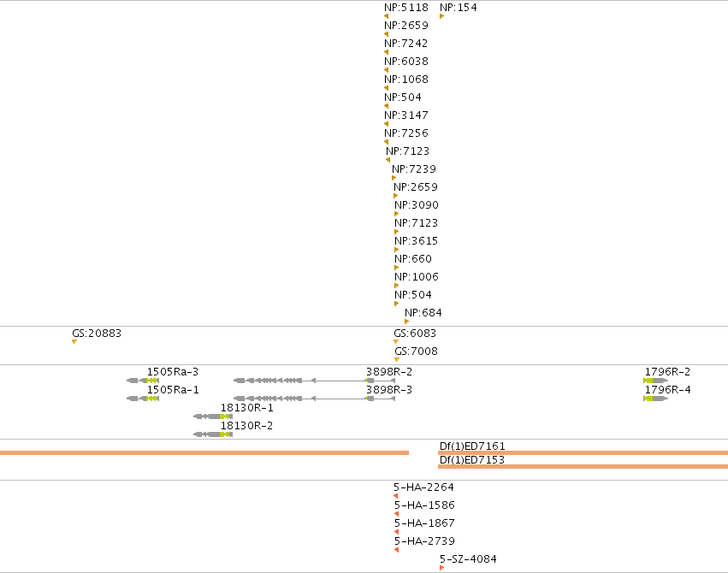Select the 18130R-2 gene glyph
728x573 pixels.
(x=213, y=434)
